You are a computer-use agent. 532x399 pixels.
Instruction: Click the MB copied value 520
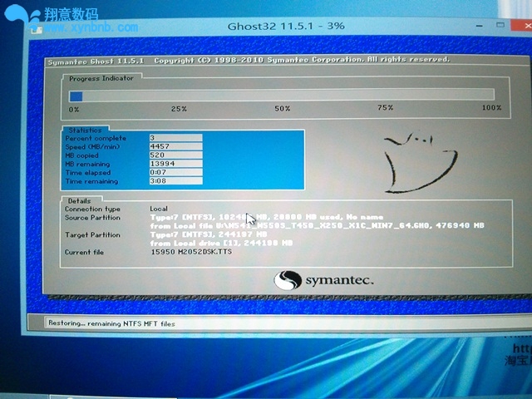(x=175, y=155)
